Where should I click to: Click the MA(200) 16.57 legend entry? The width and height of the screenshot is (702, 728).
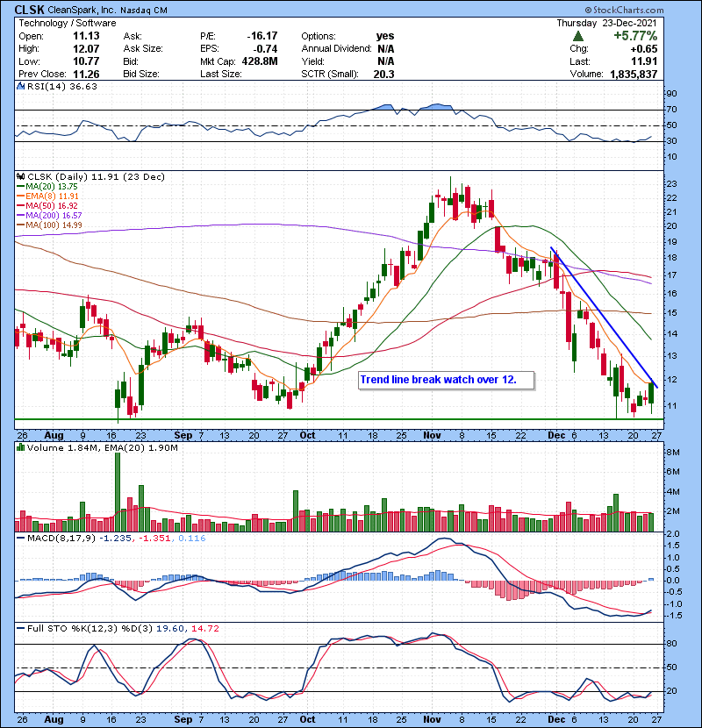click(54, 216)
